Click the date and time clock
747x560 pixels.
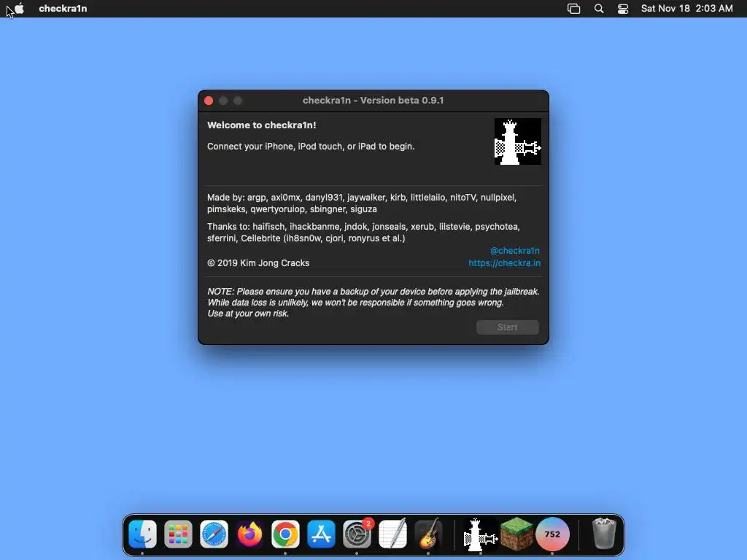pyautogui.click(x=686, y=8)
